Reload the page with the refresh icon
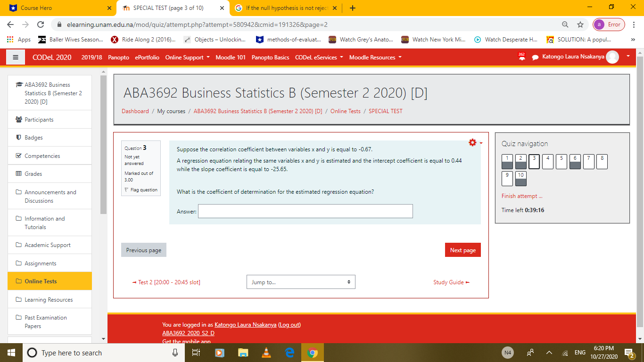The width and height of the screenshot is (644, 362). click(41, 25)
